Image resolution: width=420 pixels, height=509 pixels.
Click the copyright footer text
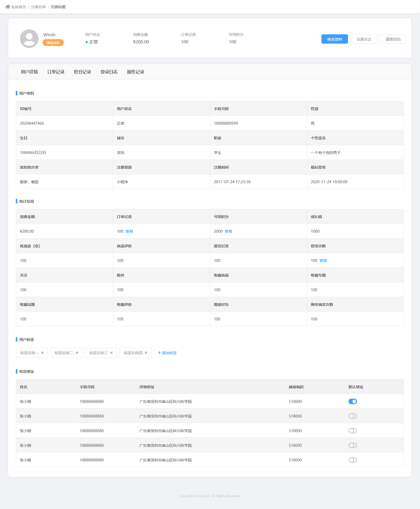coord(210,496)
